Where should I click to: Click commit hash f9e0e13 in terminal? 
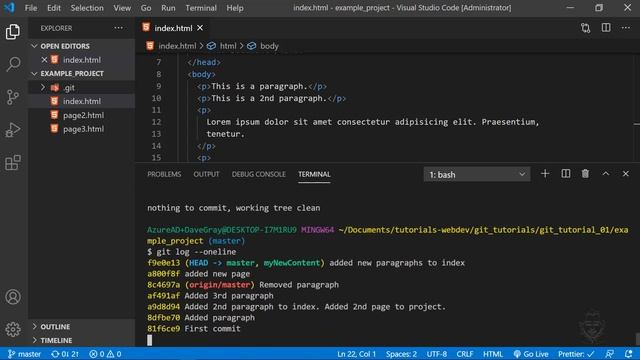[x=163, y=263]
